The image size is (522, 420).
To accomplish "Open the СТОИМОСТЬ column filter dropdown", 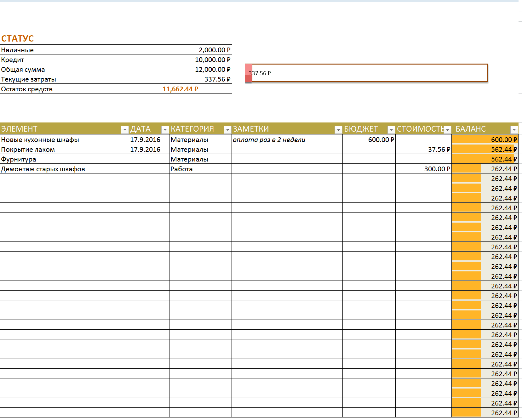I will 447,130.
